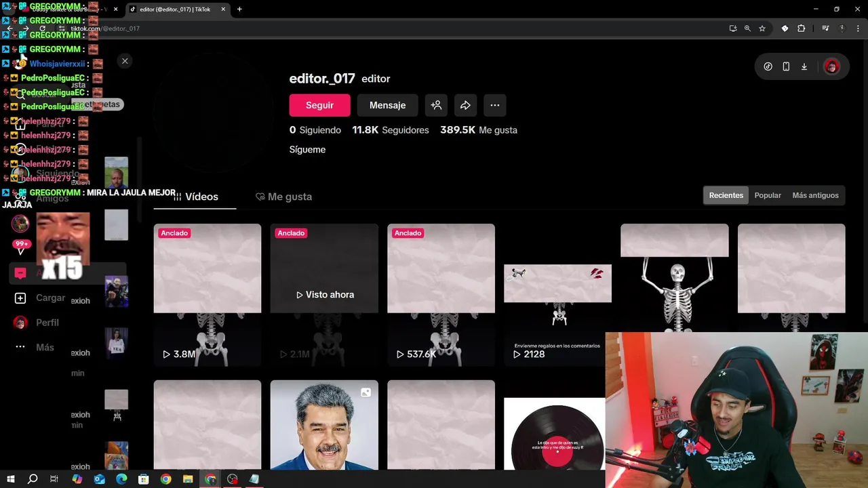
Task: Sort videos by Recientes
Action: click(x=726, y=195)
